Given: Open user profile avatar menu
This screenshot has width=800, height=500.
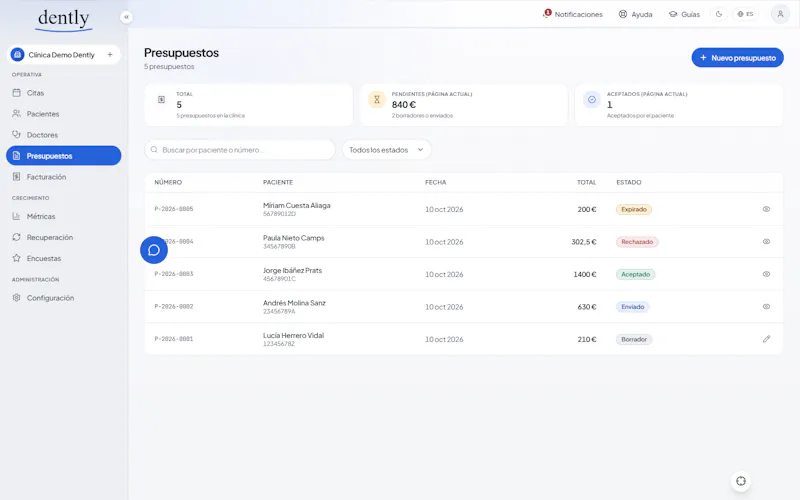Looking at the screenshot, I should [x=780, y=14].
